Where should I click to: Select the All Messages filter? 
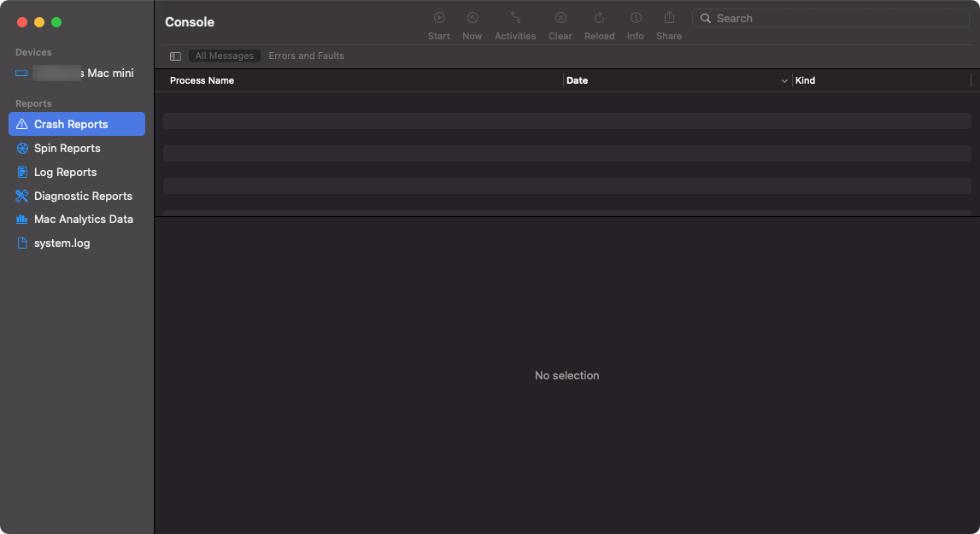point(225,56)
